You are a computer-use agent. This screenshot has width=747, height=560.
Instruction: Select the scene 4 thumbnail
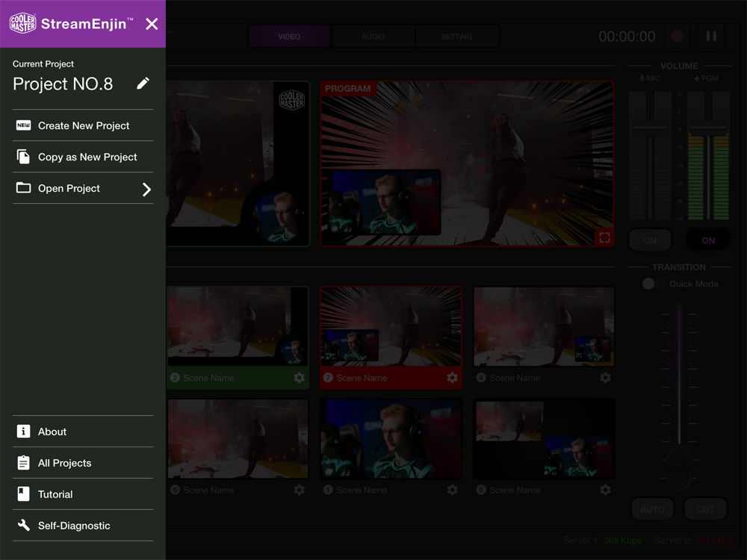[x=544, y=327]
